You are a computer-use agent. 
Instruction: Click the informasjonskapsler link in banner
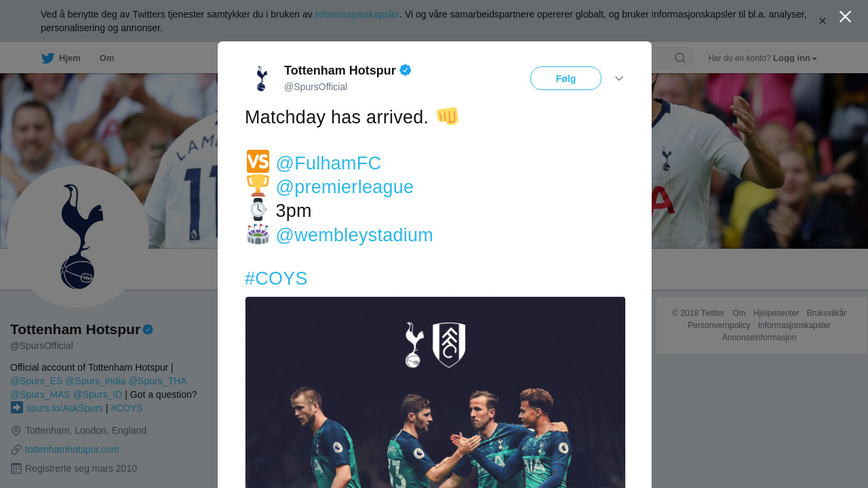pos(357,14)
